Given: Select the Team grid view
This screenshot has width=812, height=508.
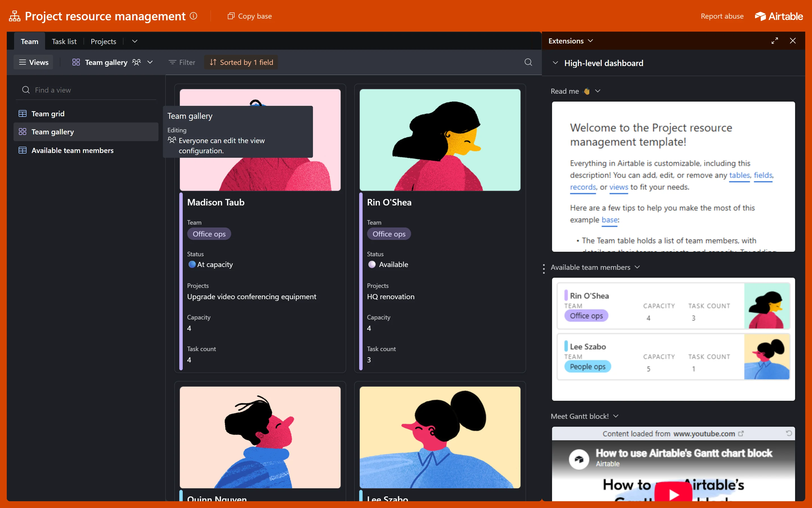Looking at the screenshot, I should 86,114.
